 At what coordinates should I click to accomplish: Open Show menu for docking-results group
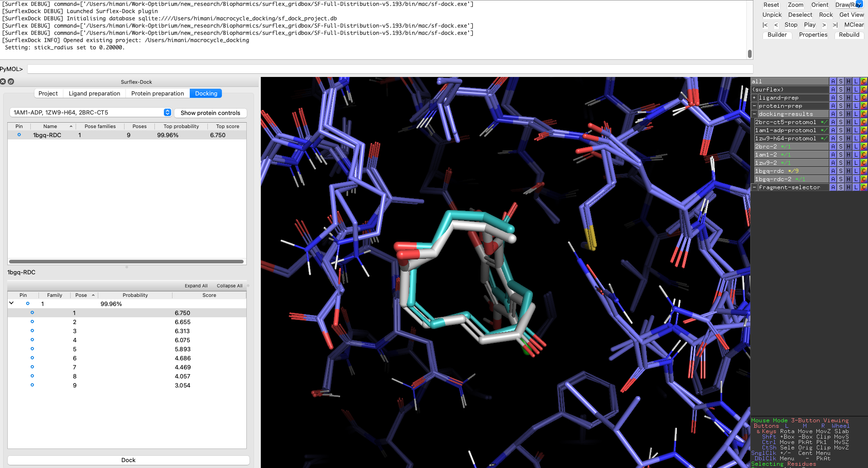pos(840,114)
